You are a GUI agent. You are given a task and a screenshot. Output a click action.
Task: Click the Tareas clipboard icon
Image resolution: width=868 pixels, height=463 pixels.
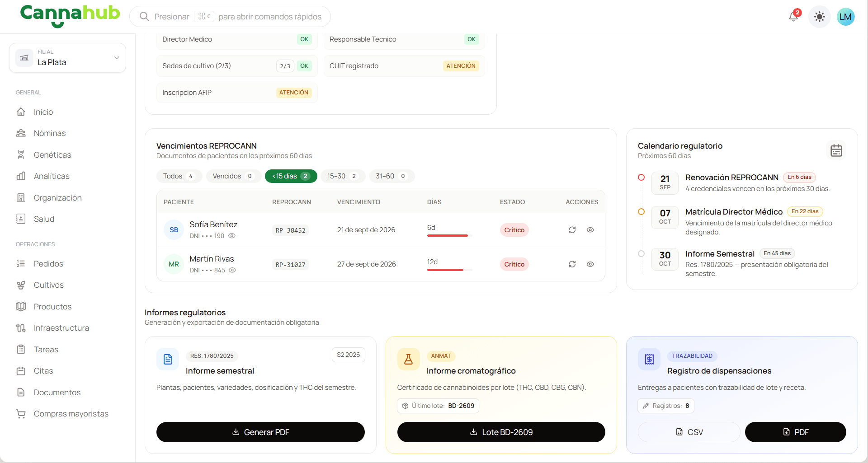point(21,350)
